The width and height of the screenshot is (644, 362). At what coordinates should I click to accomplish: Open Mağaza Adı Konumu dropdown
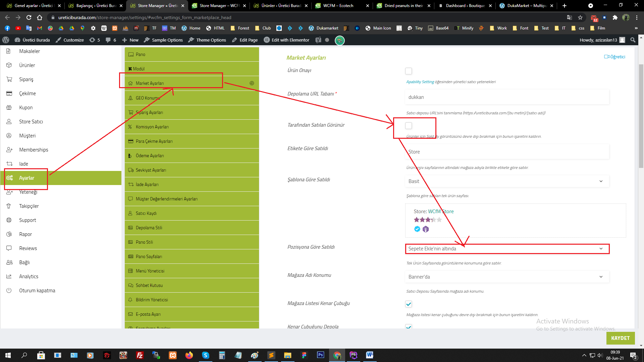click(507, 277)
